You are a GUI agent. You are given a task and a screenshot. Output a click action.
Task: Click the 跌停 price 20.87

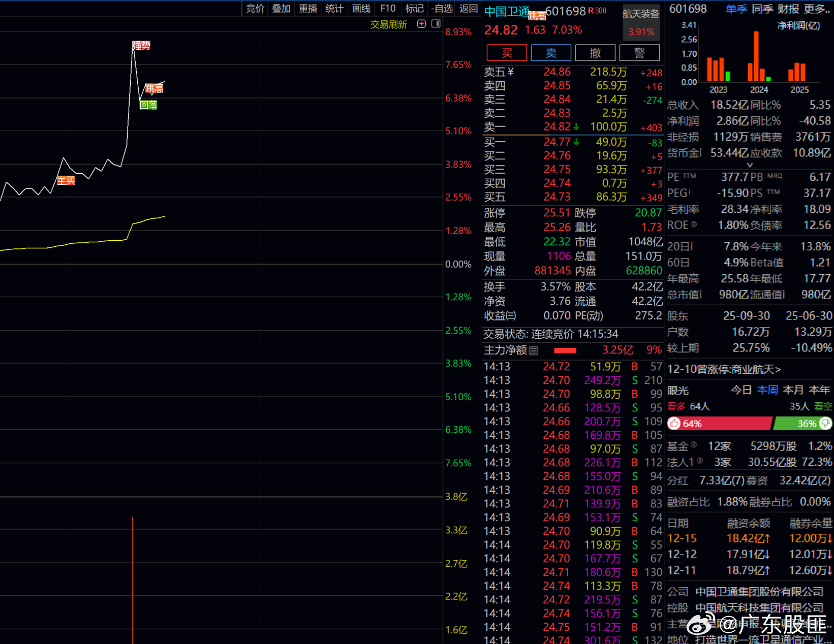pyautogui.click(x=648, y=212)
